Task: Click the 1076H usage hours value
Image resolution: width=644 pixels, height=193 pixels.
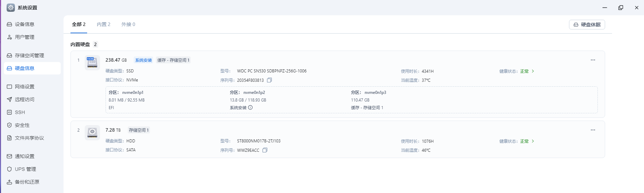Action: [428, 141]
